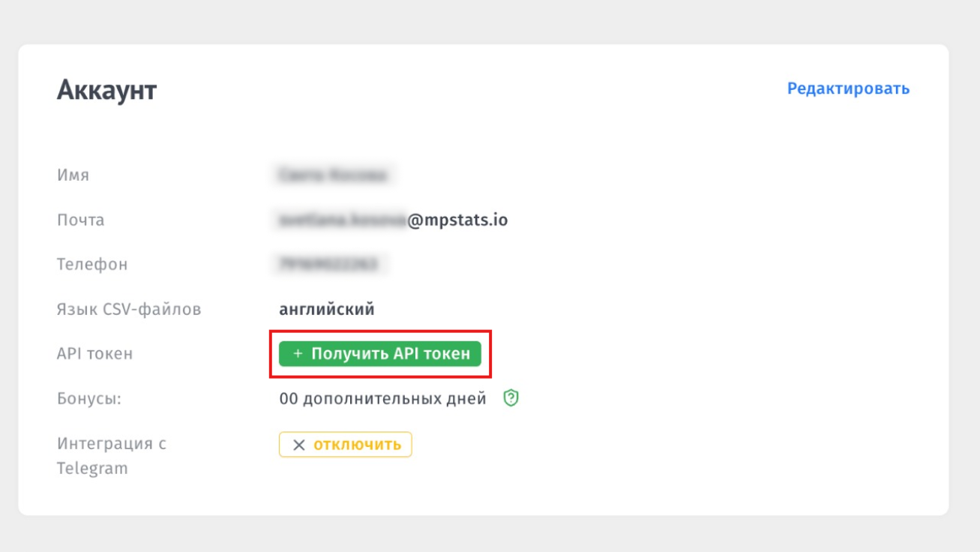The width and height of the screenshot is (980, 552).
Task: Click the blurred part of the email address
Action: [342, 220]
